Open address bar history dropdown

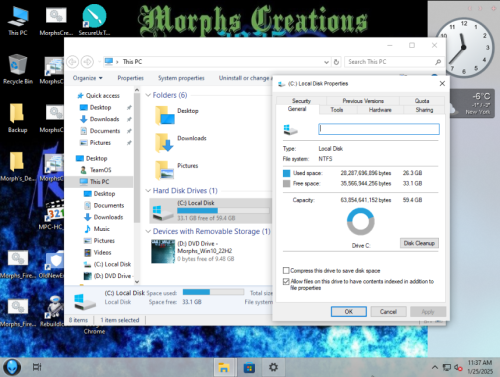point(326,62)
